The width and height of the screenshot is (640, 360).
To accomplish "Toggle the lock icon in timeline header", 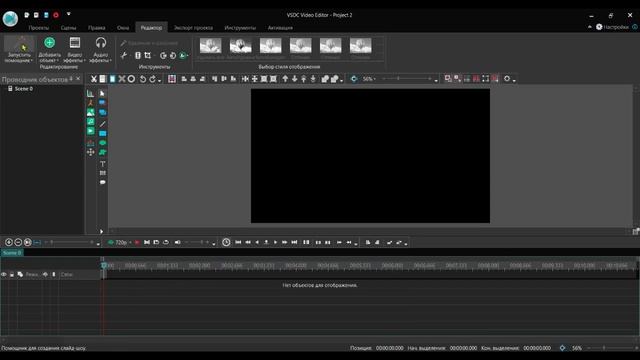I will tap(12, 275).
